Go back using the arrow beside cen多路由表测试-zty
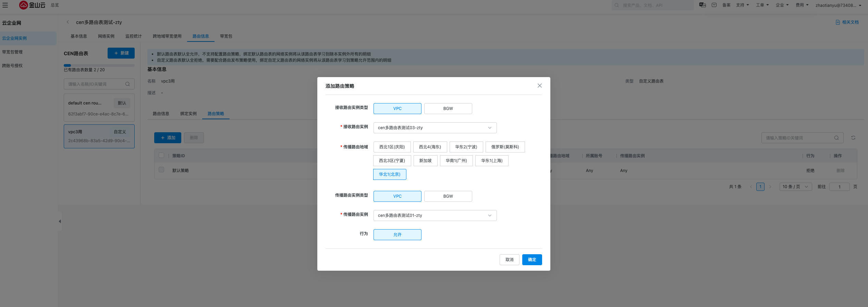Viewport: 868px width, 307px height. (x=68, y=22)
